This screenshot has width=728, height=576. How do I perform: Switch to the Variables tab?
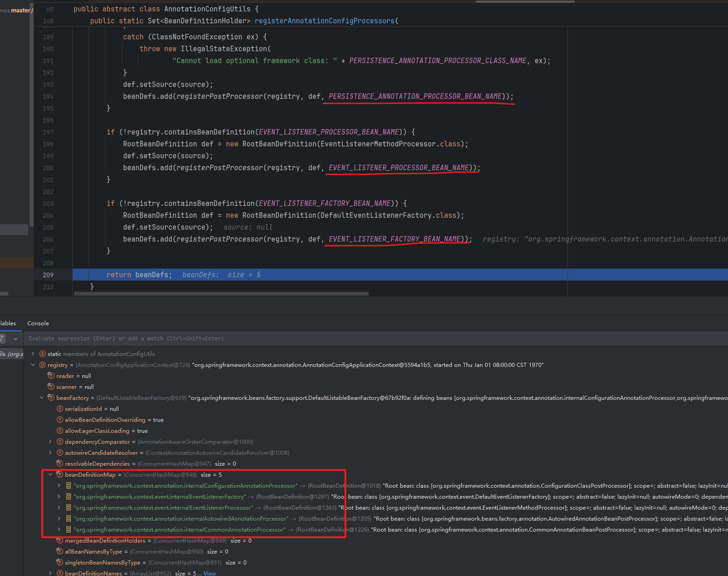[8, 323]
